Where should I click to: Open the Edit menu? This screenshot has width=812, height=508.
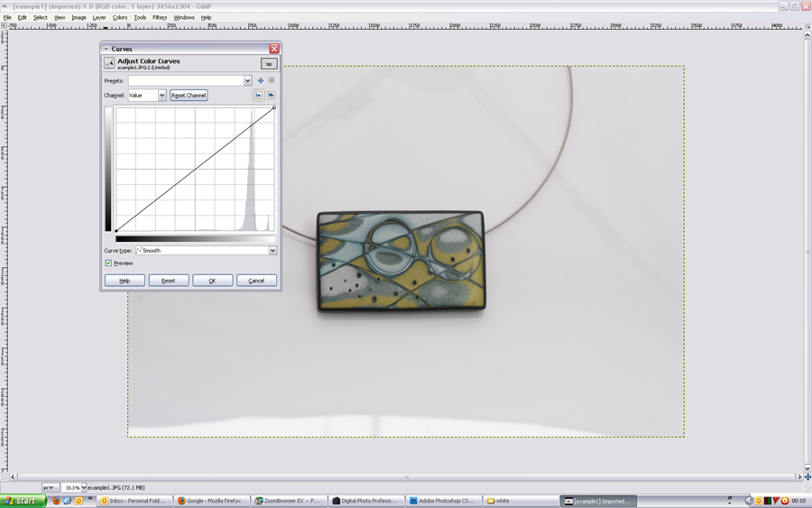[23, 18]
